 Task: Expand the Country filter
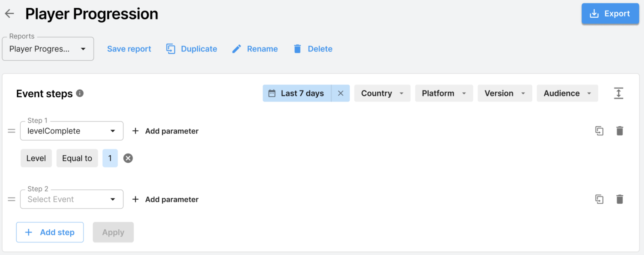[x=382, y=93]
